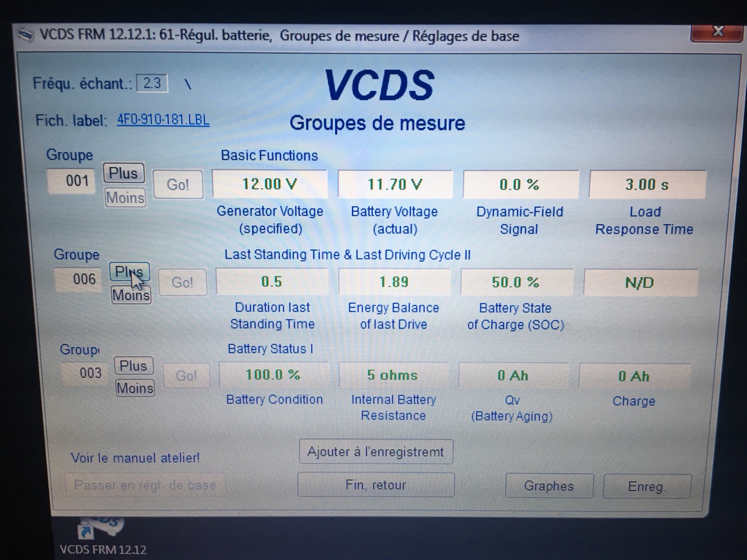Select the Battery Voltage 11.70 V field
Screen dimensions: 747x560
point(395,184)
